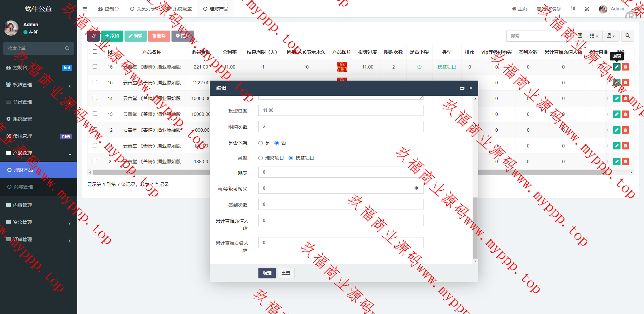Open the columns grid dropdown
Screen dimensions: 644x314
[594, 36]
